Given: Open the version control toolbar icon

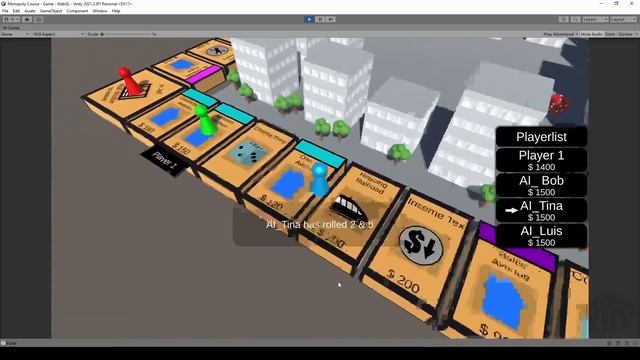Looking at the screenshot, I should click(38, 19).
